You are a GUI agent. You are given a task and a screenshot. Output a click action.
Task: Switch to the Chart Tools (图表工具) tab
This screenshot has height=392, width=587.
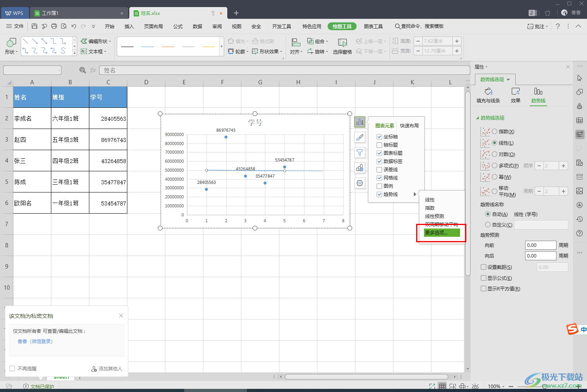coord(373,26)
